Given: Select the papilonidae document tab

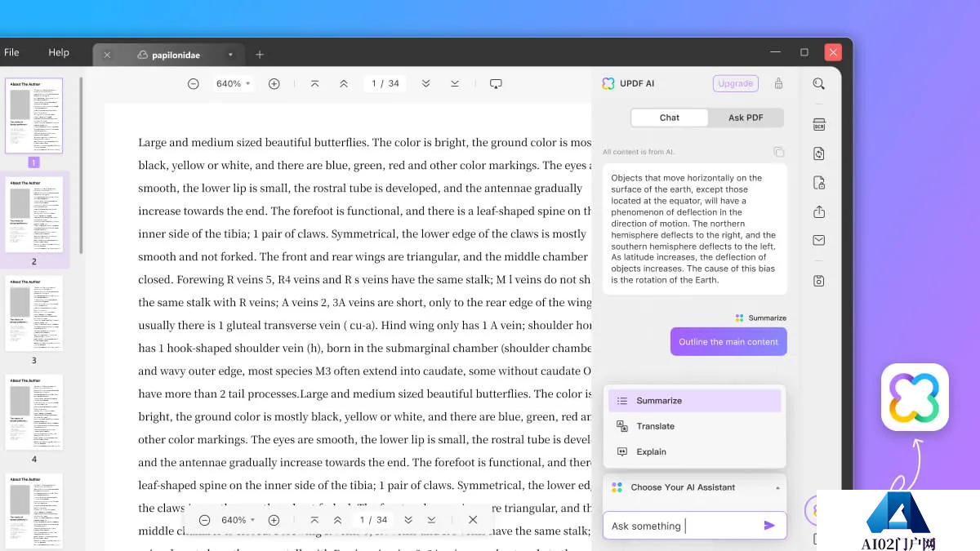Looking at the screenshot, I should (168, 55).
